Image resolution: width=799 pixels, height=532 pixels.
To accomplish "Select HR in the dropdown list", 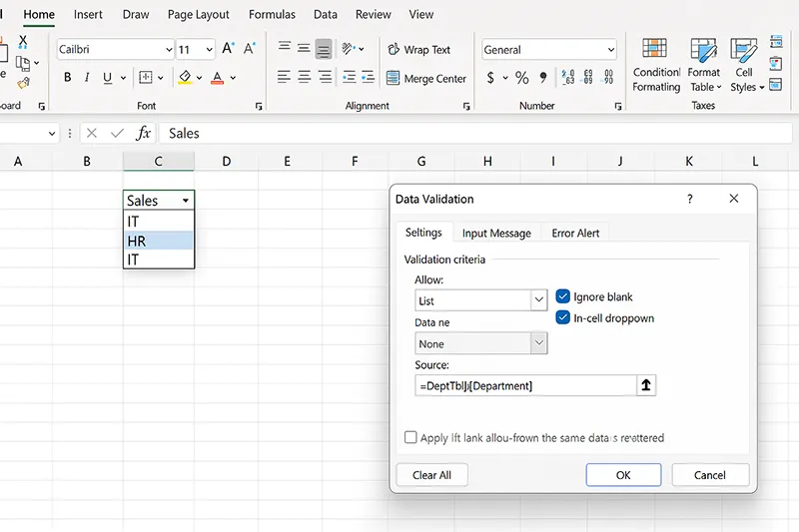I will pyautogui.click(x=159, y=241).
